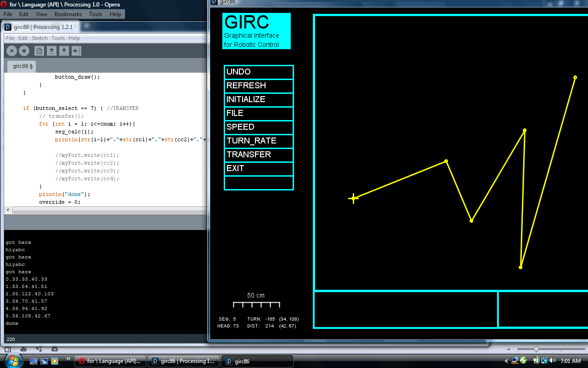588x368 pixels.
Task: Select the girc86 editor tab
Action: 23,66
